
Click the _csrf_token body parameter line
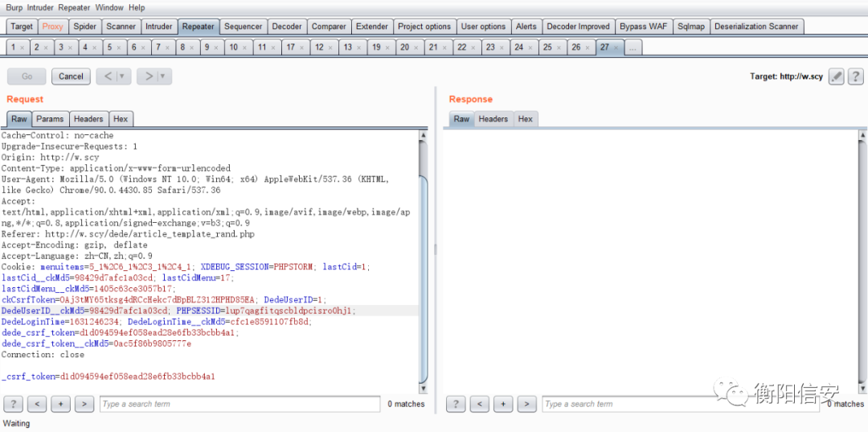point(108,376)
